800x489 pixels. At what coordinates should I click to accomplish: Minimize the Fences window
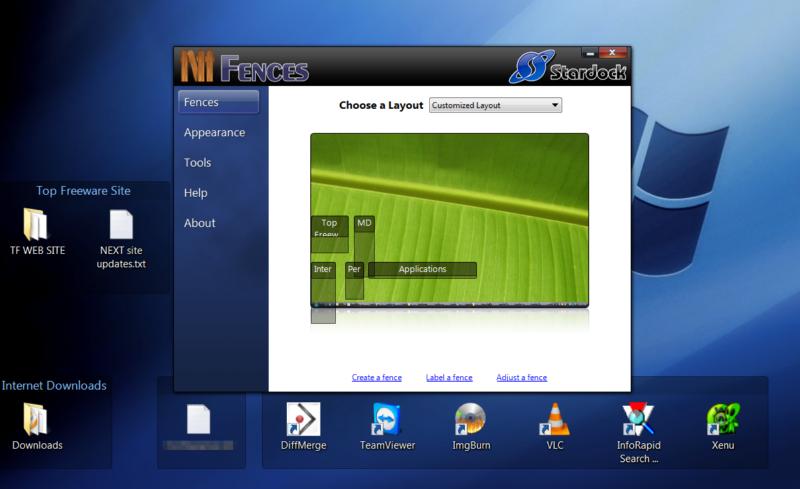click(x=590, y=53)
